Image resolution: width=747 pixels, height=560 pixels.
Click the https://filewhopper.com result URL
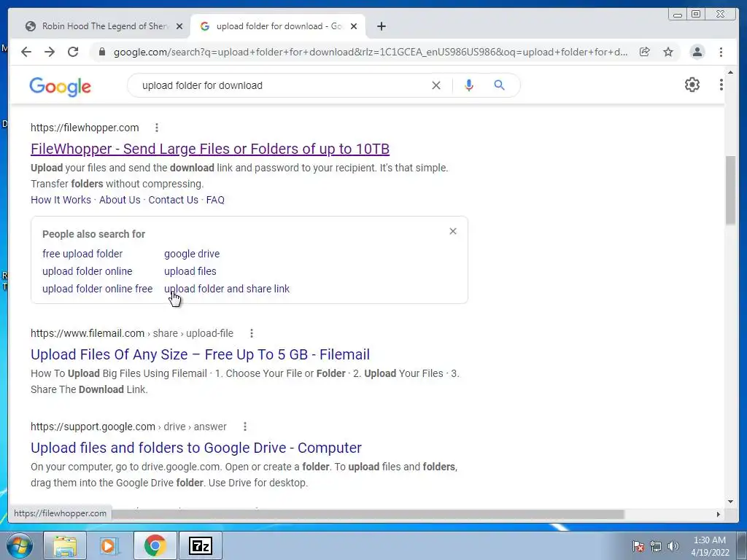coord(85,128)
